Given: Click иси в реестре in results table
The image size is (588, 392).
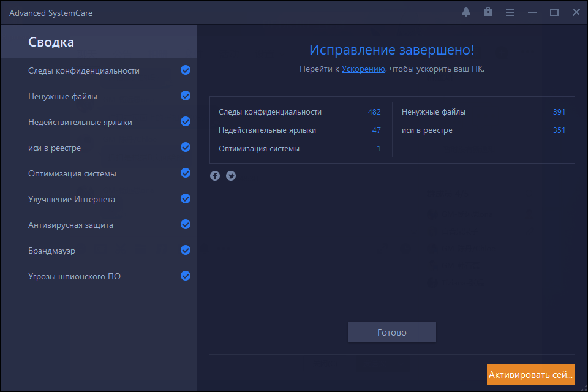Looking at the screenshot, I should (x=427, y=130).
